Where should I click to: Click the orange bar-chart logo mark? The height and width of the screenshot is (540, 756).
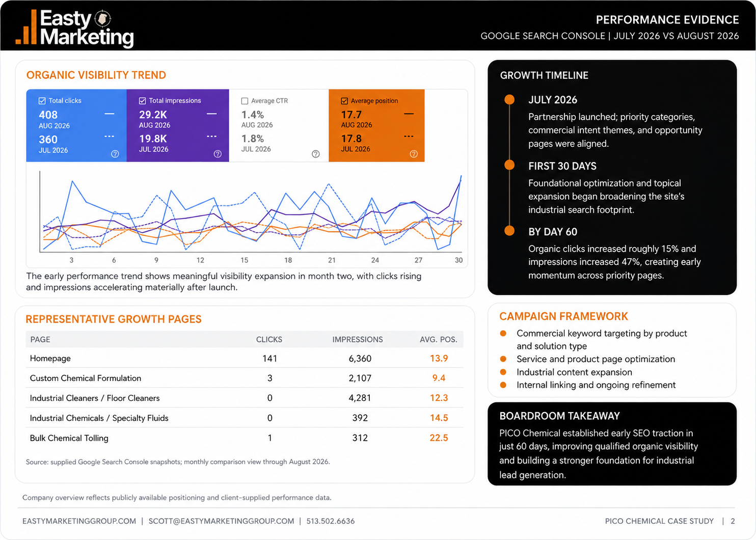[26, 28]
